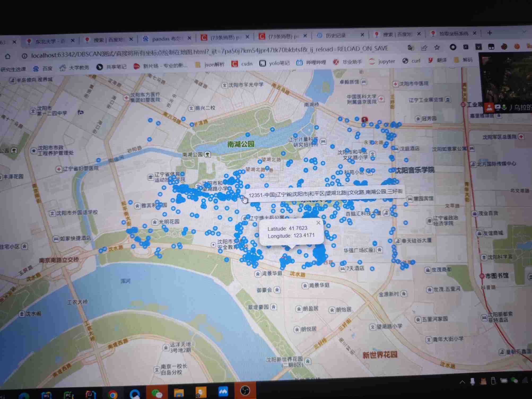Close the Latitude Longitude popup
The width and height of the screenshot is (532, 399).
(x=318, y=223)
